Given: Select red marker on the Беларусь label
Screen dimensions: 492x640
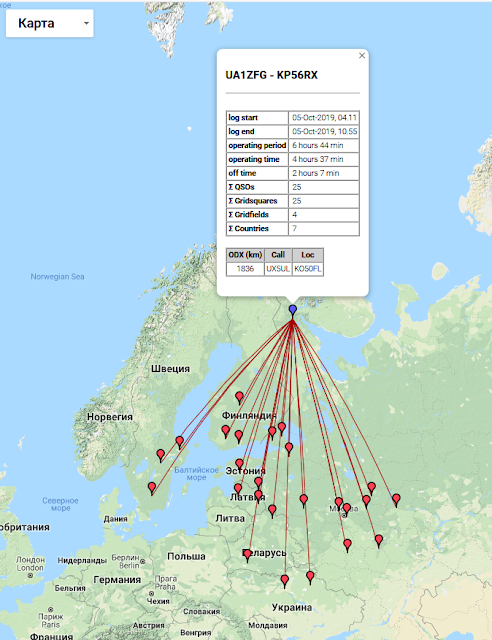Looking at the screenshot, I should [x=247, y=556].
